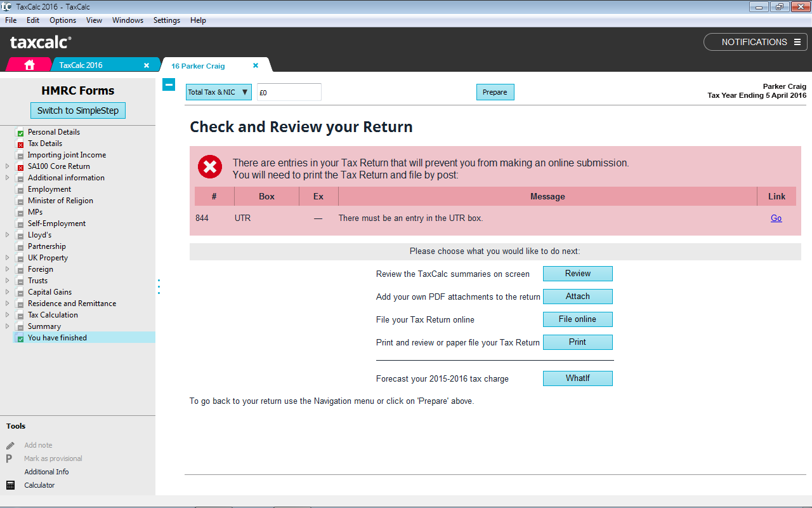Click the £0 total tax field
The height and width of the screenshot is (508, 812).
[289, 92]
